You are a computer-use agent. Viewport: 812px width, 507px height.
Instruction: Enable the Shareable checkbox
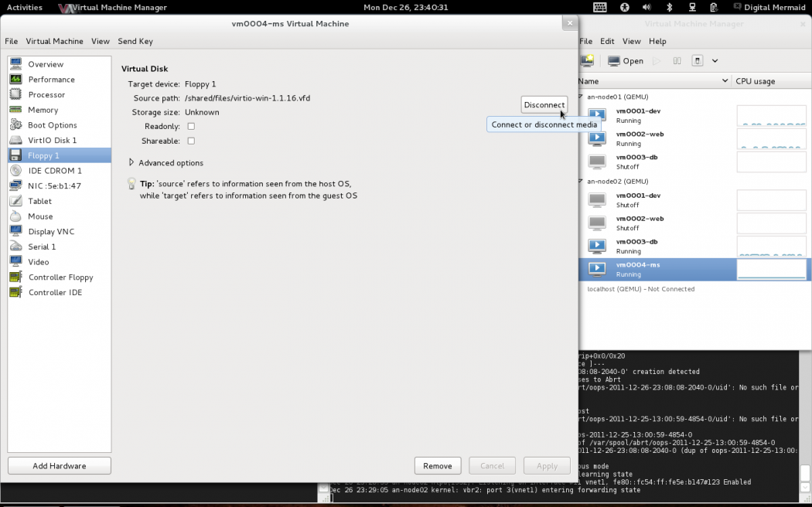click(191, 141)
